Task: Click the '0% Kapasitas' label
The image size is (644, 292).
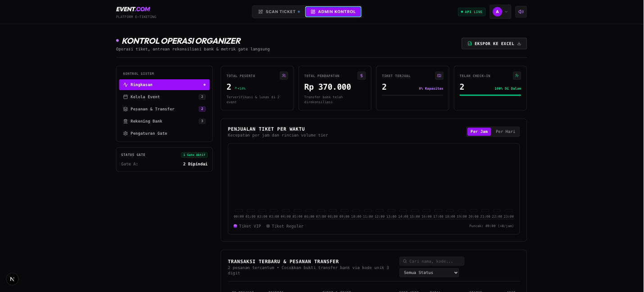Action: coord(431,89)
